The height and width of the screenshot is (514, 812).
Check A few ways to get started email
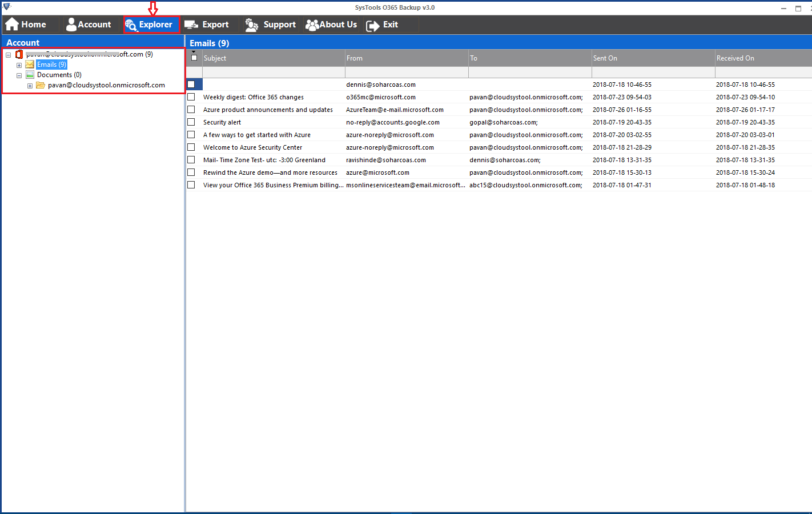click(x=191, y=134)
